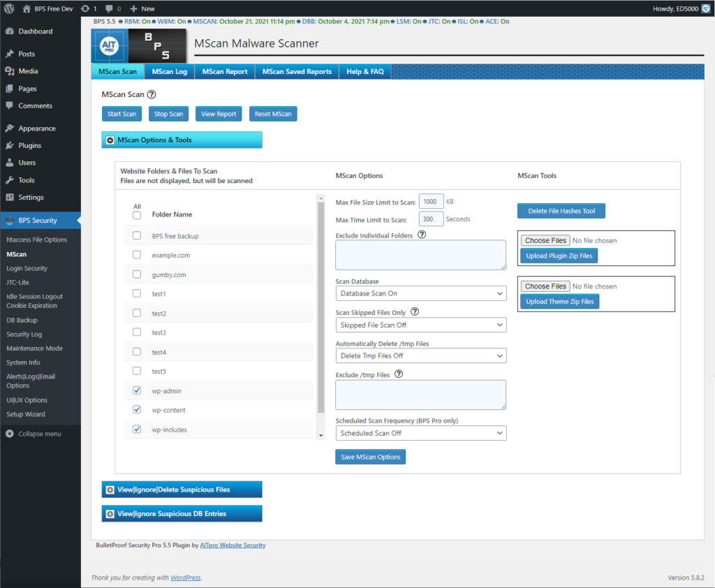
Task: Check the gumby.com folder checkbox
Action: [137, 274]
